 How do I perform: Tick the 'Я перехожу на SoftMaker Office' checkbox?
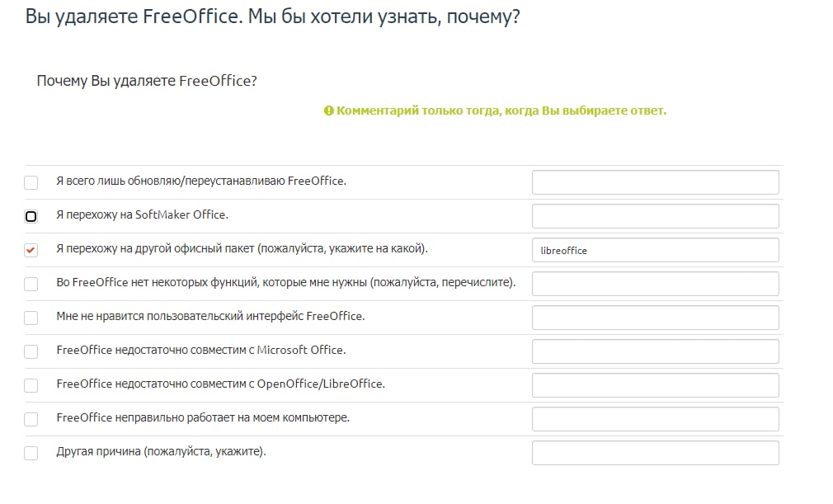31,217
